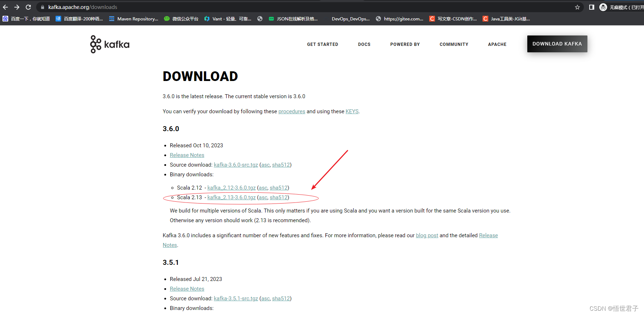The width and height of the screenshot is (644, 315).
Task: Open the POWERED BY menu item
Action: (405, 44)
